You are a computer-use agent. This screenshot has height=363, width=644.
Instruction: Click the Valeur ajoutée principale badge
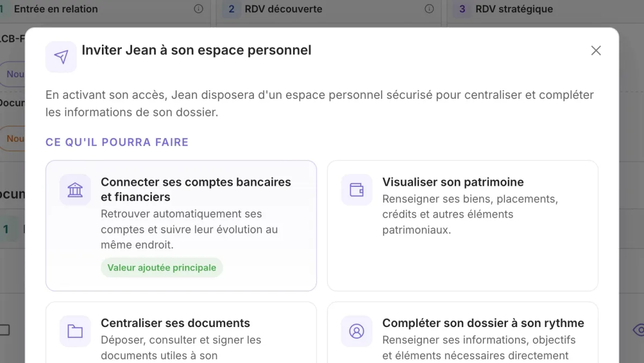coord(162,267)
